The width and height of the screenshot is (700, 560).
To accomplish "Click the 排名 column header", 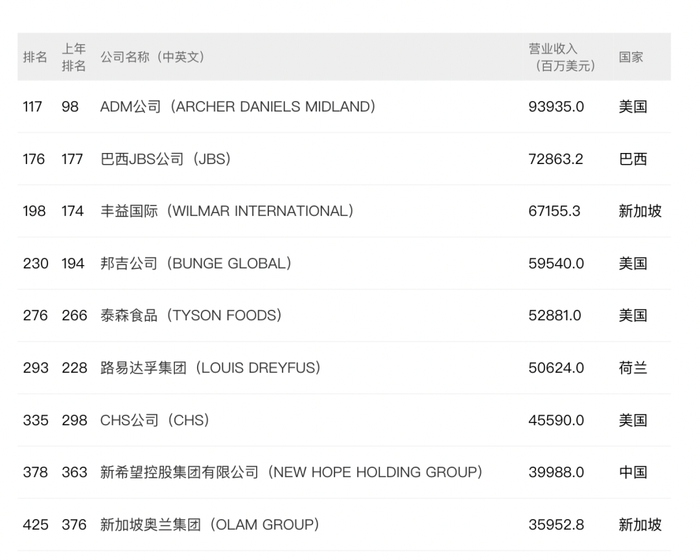I will pyautogui.click(x=35, y=57).
